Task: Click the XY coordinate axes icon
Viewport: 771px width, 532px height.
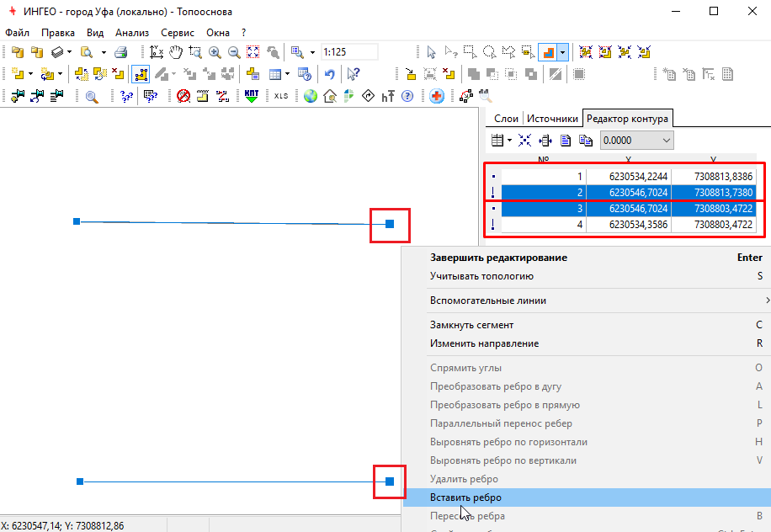Action: point(157,52)
